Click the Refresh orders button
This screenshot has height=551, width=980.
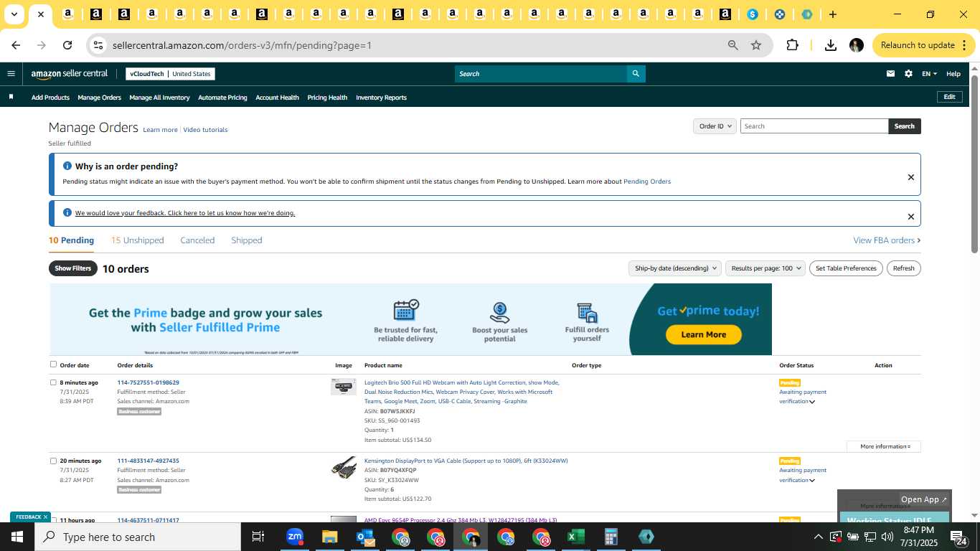[x=904, y=268]
